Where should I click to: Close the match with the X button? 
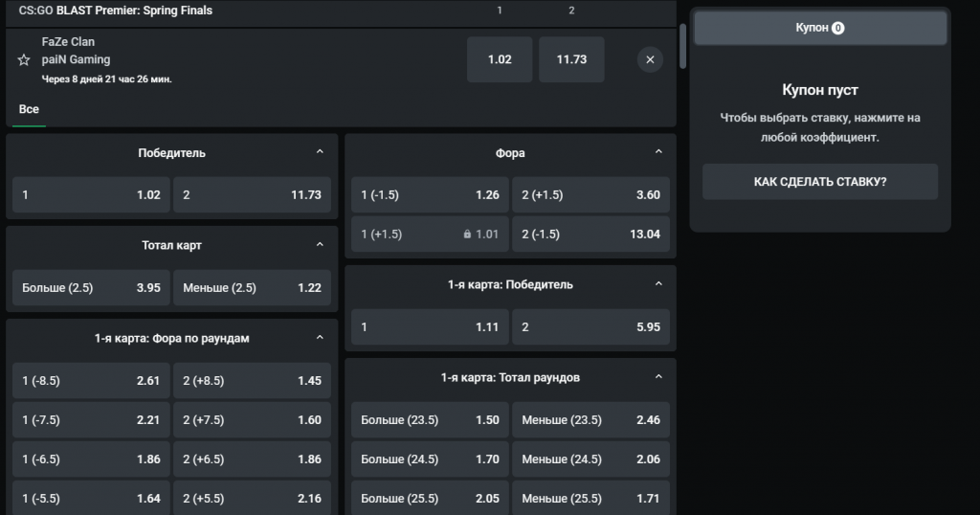pyautogui.click(x=650, y=59)
